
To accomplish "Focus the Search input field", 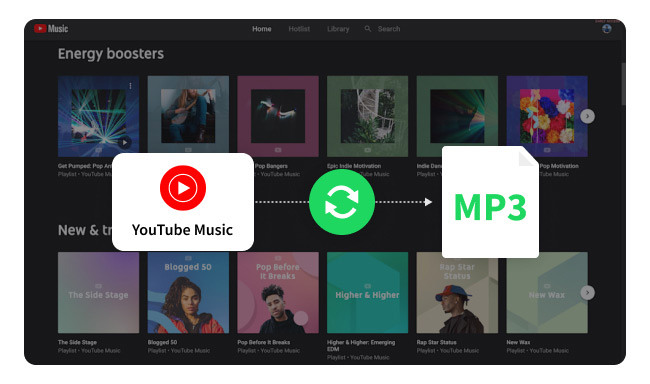I will 389,29.
